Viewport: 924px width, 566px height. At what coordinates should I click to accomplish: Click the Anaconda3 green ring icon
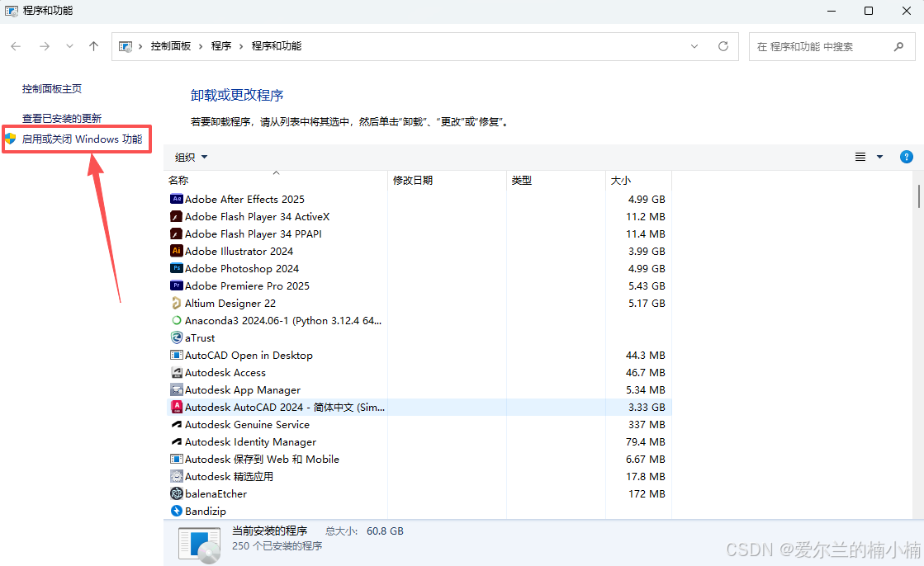(x=176, y=320)
